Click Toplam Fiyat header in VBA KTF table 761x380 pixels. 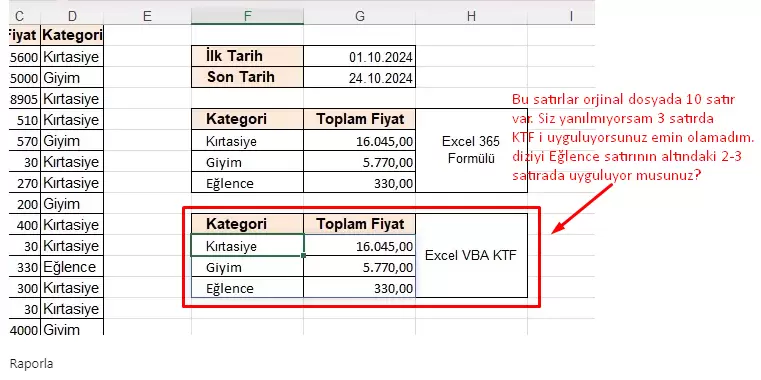click(x=360, y=224)
